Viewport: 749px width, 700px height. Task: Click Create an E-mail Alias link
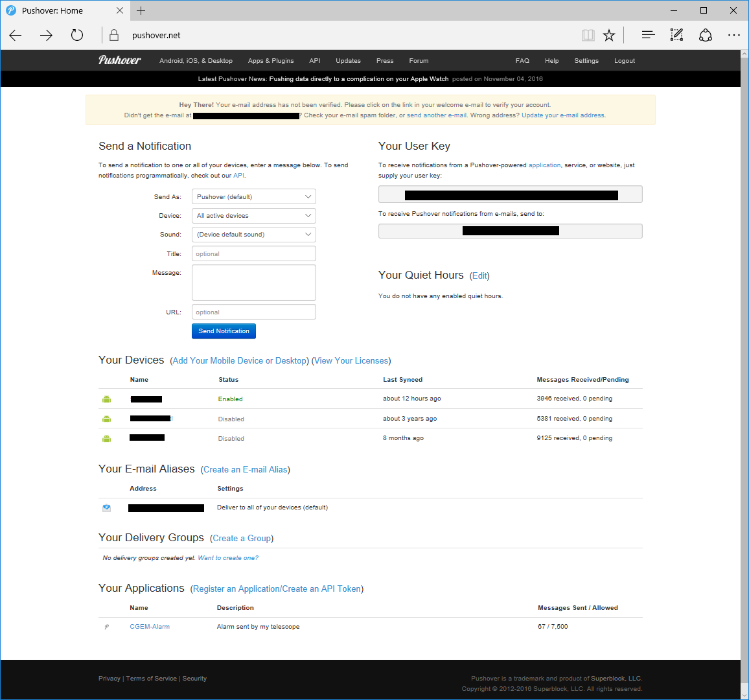[245, 470]
